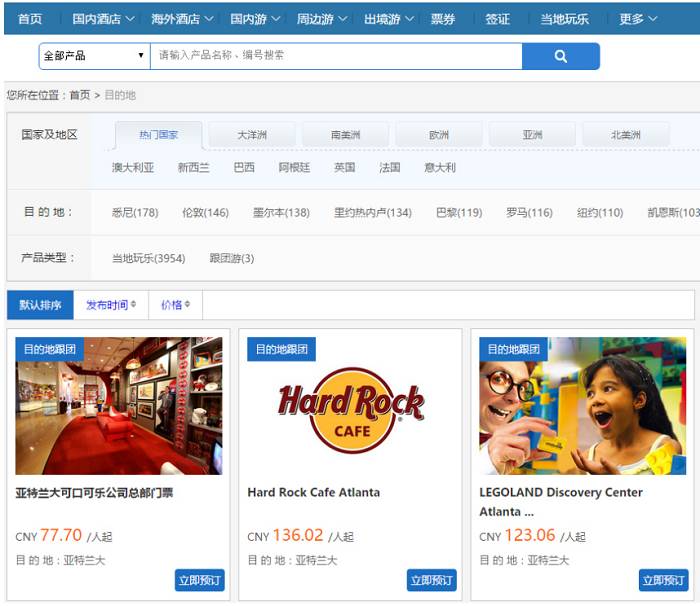The height and width of the screenshot is (606, 700).
Task: Filter by destination 伦敦(146)
Action: pos(205,213)
